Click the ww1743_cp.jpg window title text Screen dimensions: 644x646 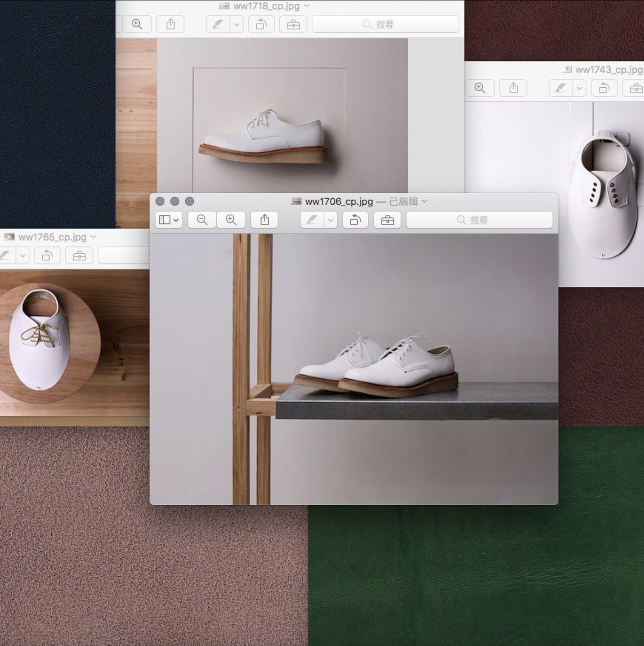click(609, 70)
